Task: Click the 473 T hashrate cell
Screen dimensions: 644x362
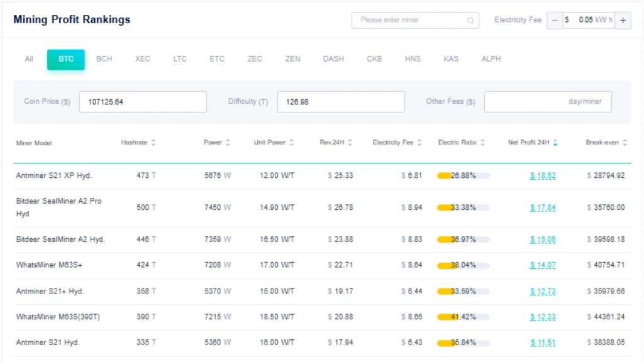Action: 146,176
